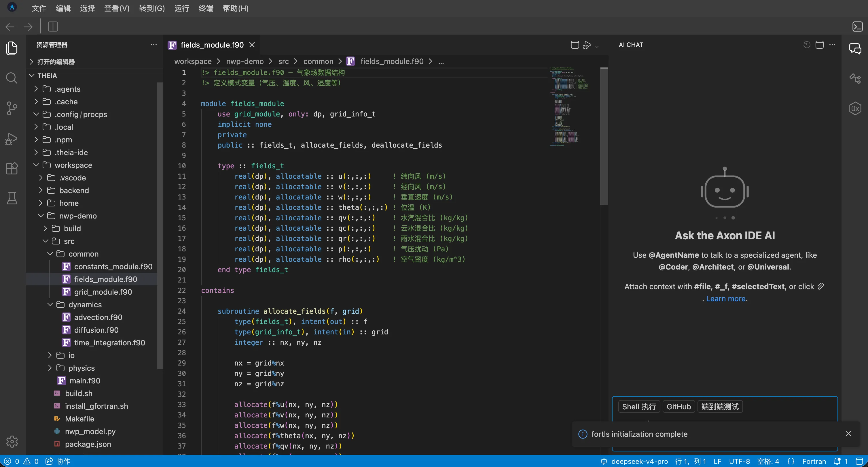868x467 pixels.
Task: Click the run/debug icon in editor toolbar
Action: tap(587, 45)
